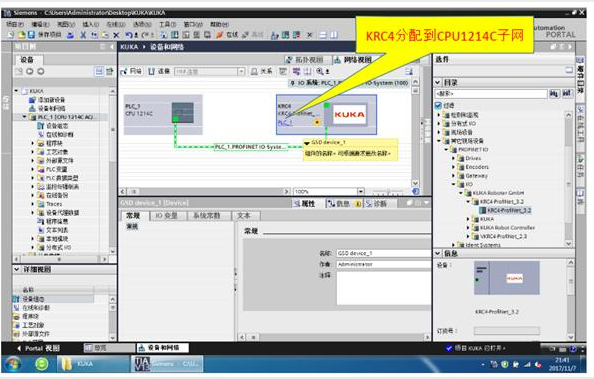Click the Undo arrow toolbar icon
594x379 pixels.
129,35
